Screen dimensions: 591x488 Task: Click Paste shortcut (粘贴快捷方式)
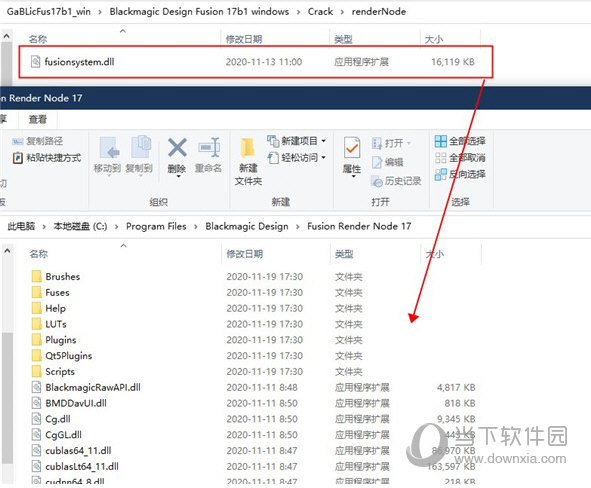[x=47, y=158]
